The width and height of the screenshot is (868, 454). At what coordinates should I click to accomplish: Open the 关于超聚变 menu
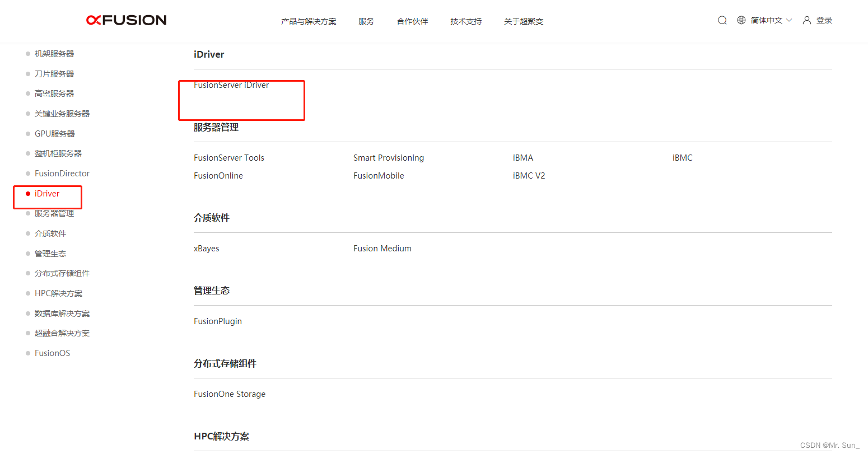[524, 21]
